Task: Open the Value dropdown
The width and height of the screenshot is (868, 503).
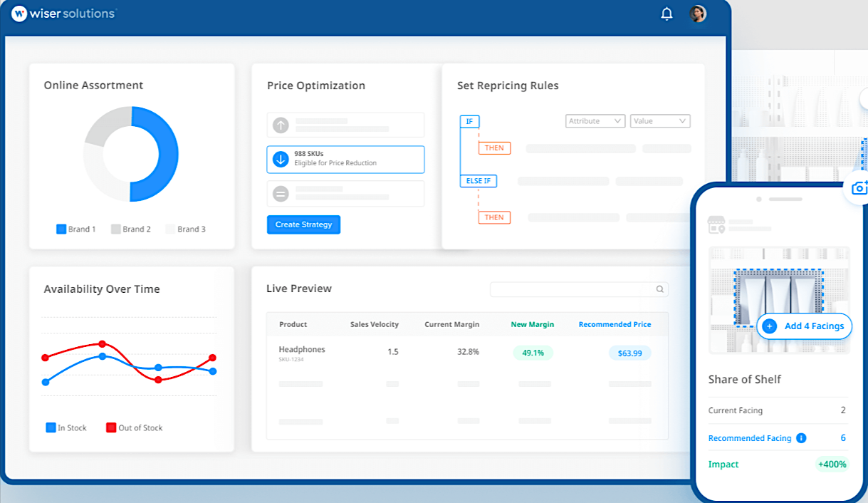Action: pos(660,121)
